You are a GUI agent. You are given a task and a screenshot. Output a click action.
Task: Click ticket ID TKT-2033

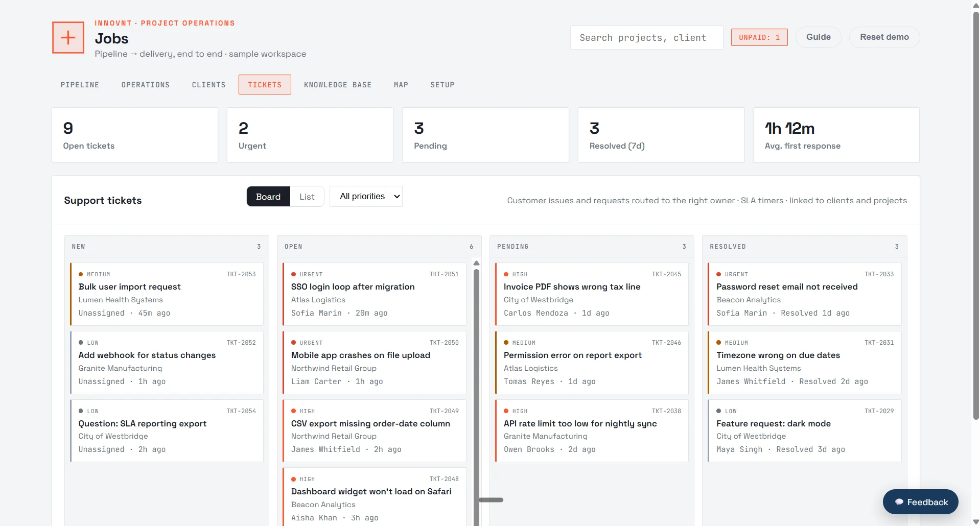tap(879, 274)
